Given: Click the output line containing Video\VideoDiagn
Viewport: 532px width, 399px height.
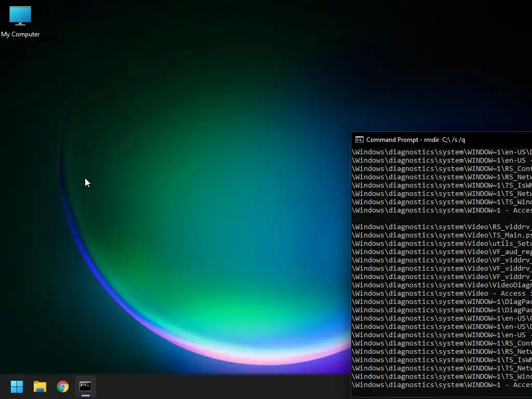Looking at the screenshot, I should [442, 285].
